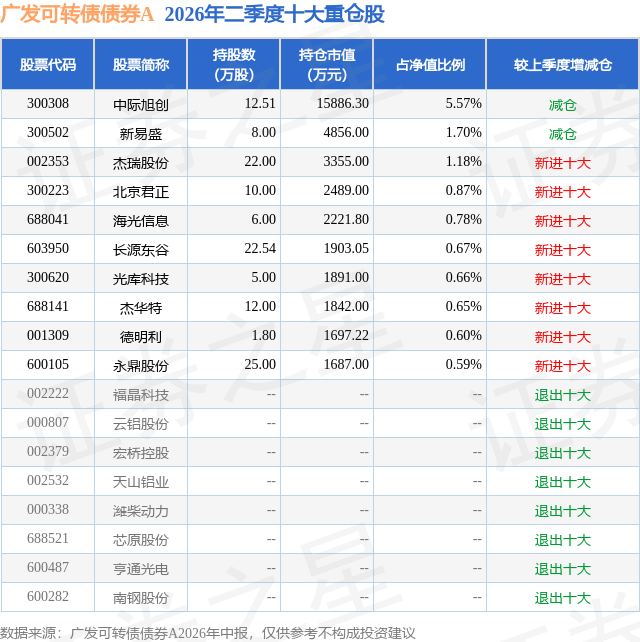Click the 15886.30 market value cell
This screenshot has width=640, height=642.
click(343, 104)
